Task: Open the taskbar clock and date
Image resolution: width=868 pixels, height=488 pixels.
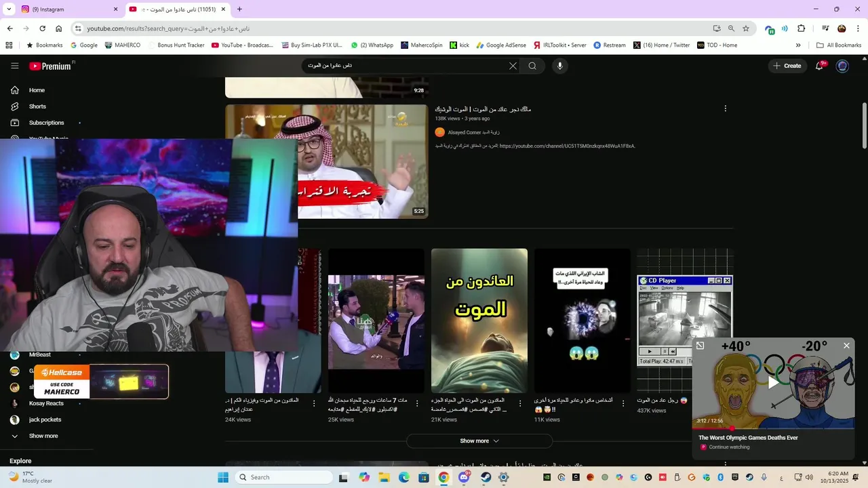Action: click(x=838, y=477)
